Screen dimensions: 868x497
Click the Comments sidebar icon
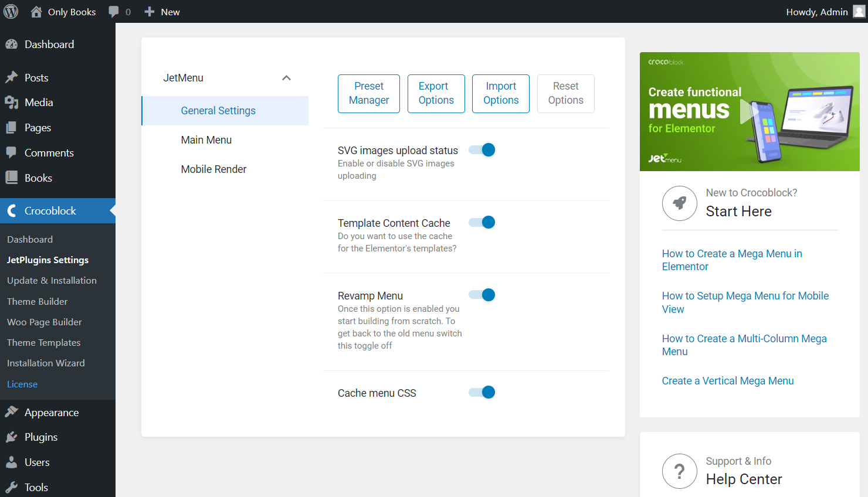11,153
